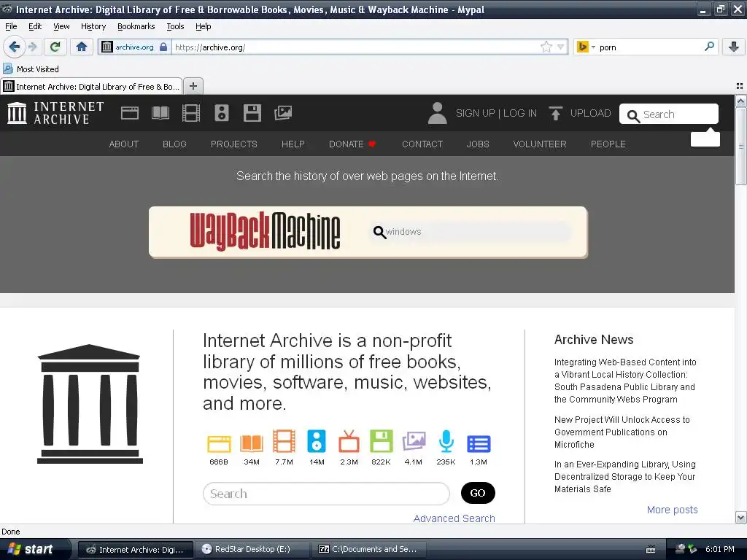The height and width of the screenshot is (560, 747).
Task: Open the Web icon in the top navigation
Action: tap(130, 113)
